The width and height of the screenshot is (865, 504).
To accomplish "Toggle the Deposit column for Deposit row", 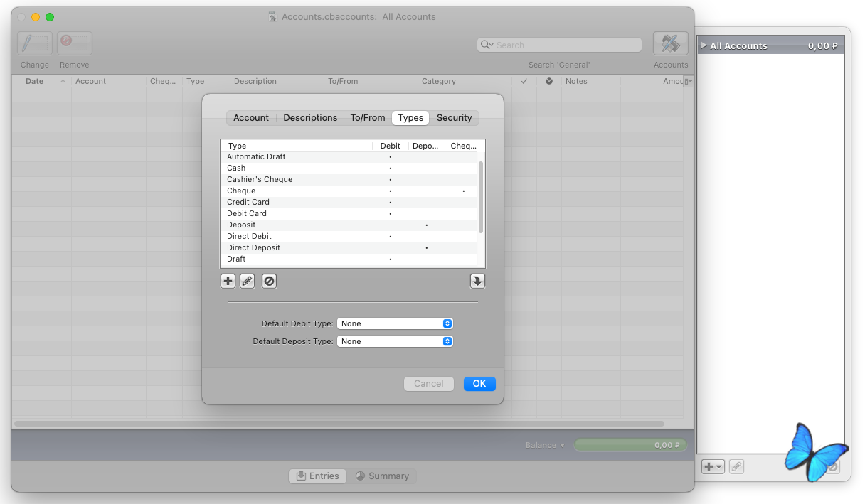I will click(427, 225).
